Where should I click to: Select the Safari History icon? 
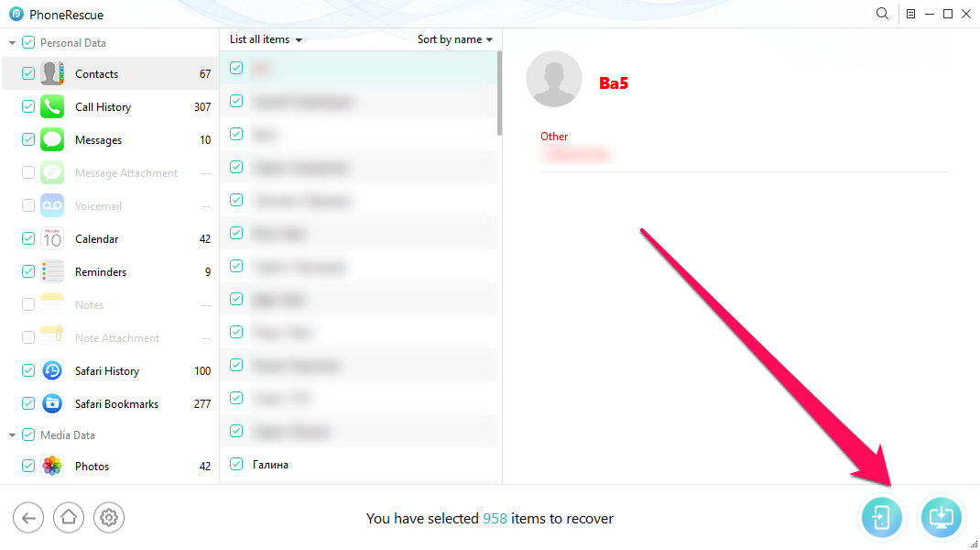pyautogui.click(x=52, y=371)
